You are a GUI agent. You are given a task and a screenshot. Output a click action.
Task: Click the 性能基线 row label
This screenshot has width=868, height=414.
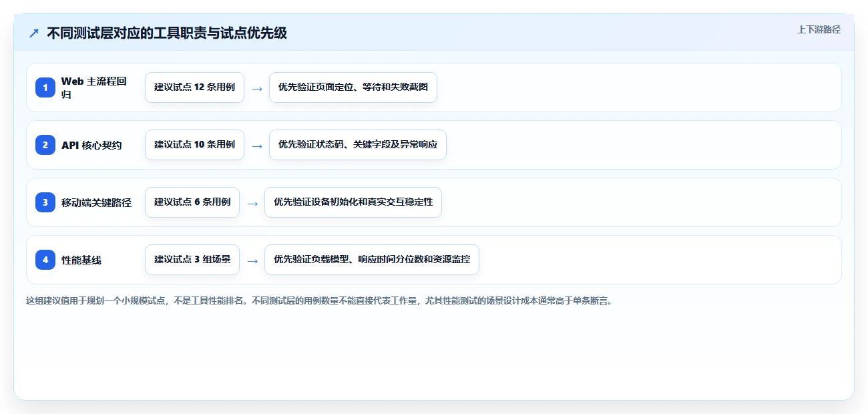tap(81, 260)
